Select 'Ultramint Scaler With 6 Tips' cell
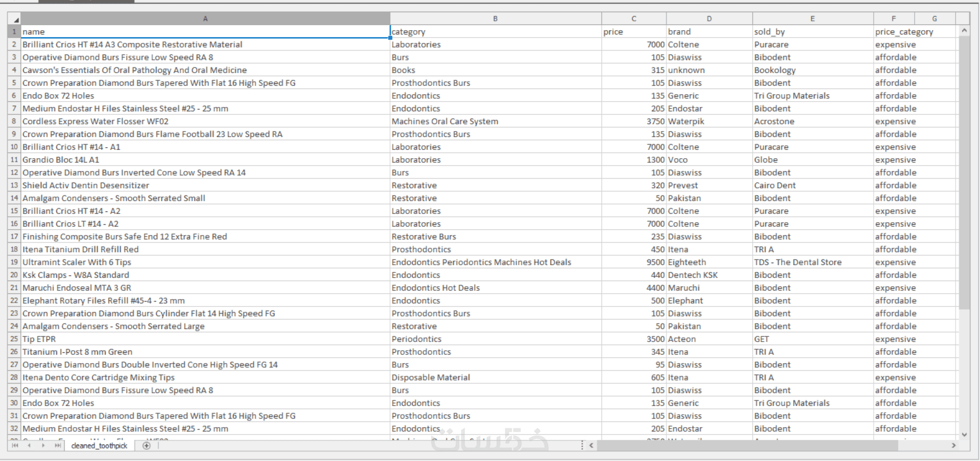The height and width of the screenshot is (461, 980). tap(205, 262)
